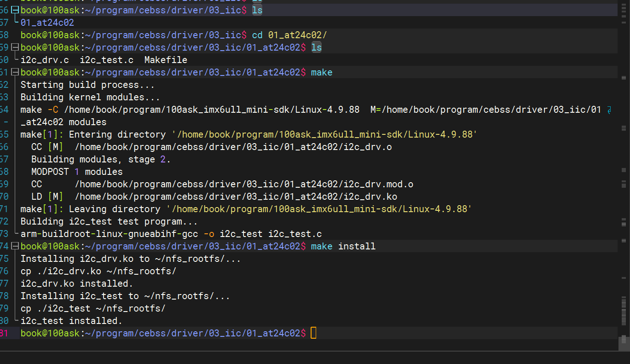
Task: Click the 'cd 01_at24c02/' command
Action: 289,35
